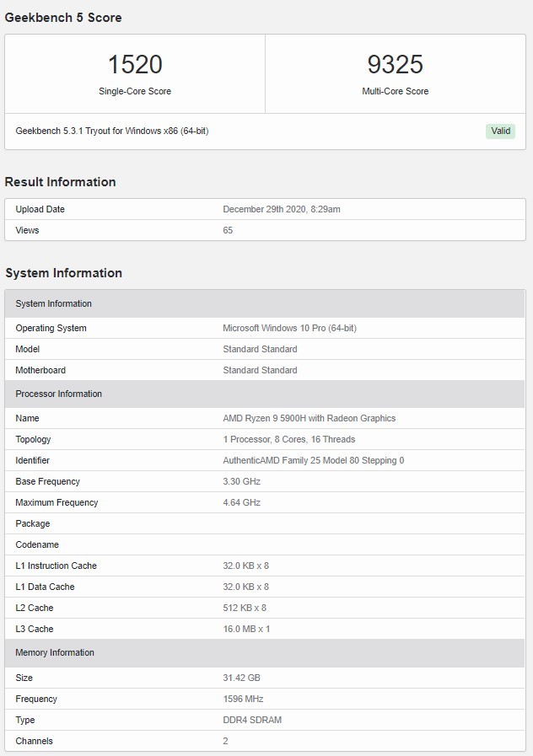Click the Single-Core Score label
Image resolution: width=533 pixels, height=756 pixels.
pyautogui.click(x=135, y=91)
